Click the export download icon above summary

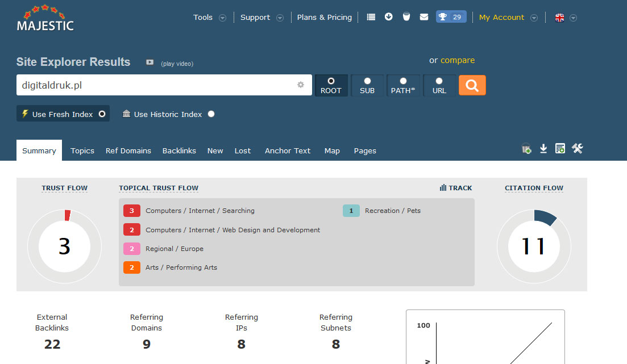[x=543, y=149]
